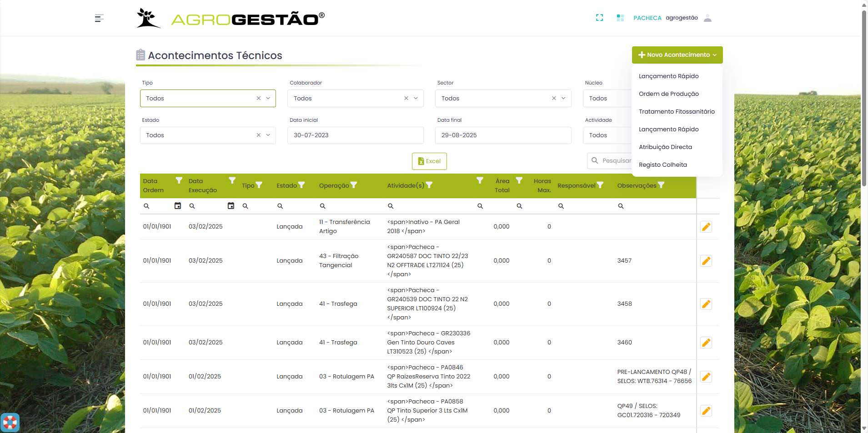Open the hamburger sidebar menu
This screenshot has height=433, width=868.
pyautogui.click(x=99, y=18)
